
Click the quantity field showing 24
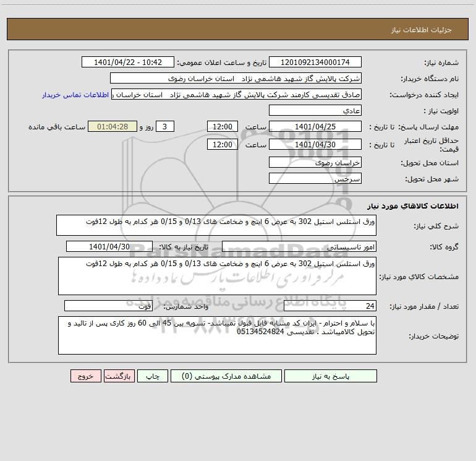pos(330,306)
